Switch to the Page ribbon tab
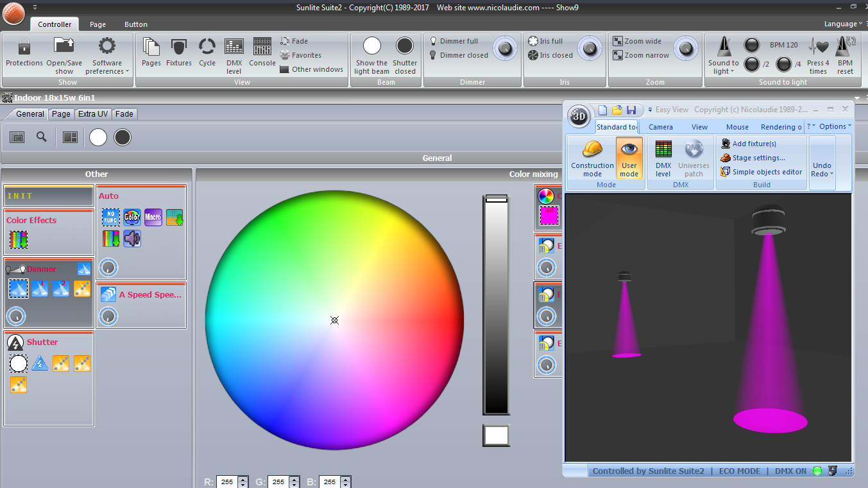Image resolution: width=868 pixels, height=488 pixels. [x=98, y=24]
